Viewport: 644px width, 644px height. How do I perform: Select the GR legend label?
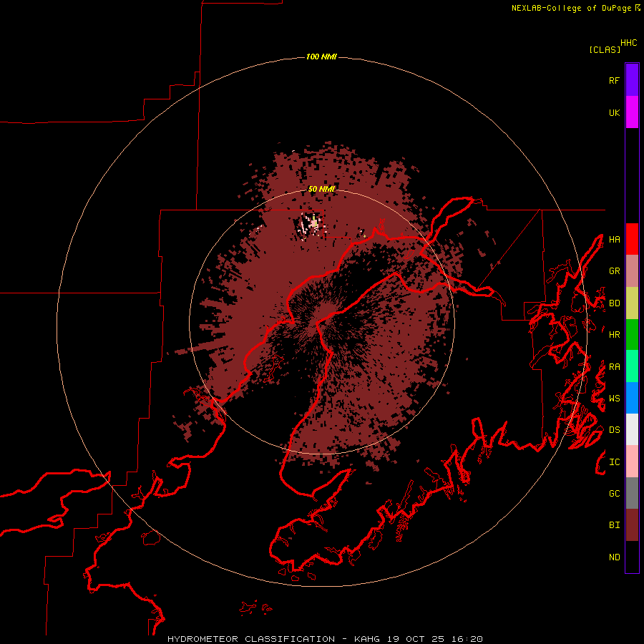614,271
